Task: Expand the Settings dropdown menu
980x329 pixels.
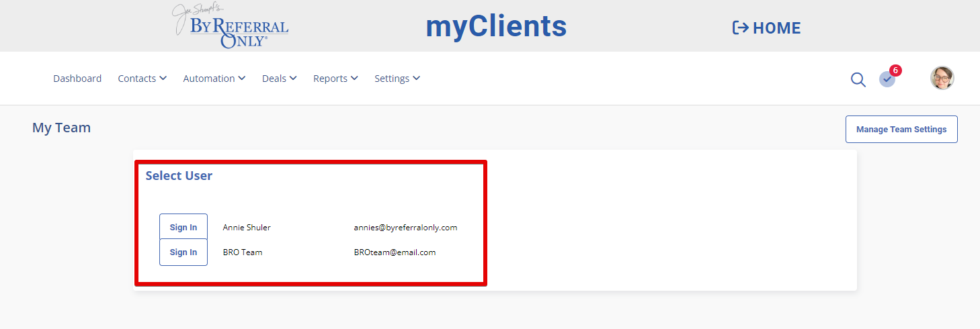Action: pyautogui.click(x=397, y=79)
